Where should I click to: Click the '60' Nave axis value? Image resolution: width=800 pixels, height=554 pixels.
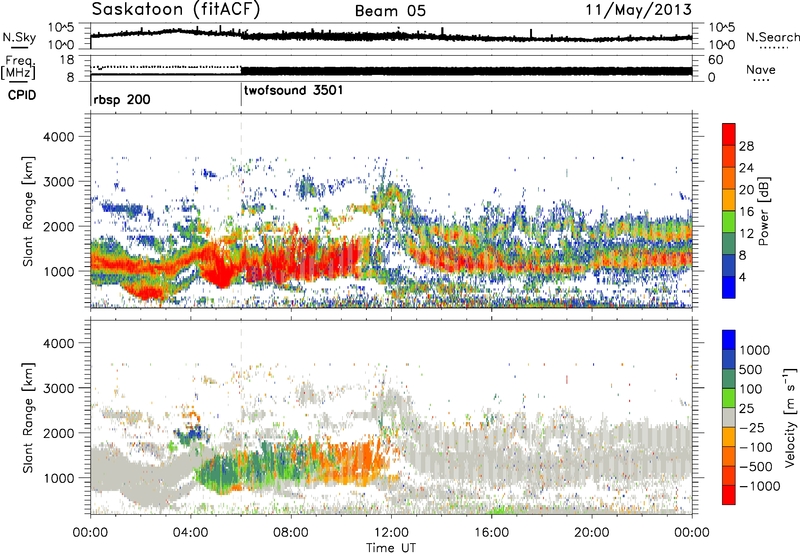point(715,60)
